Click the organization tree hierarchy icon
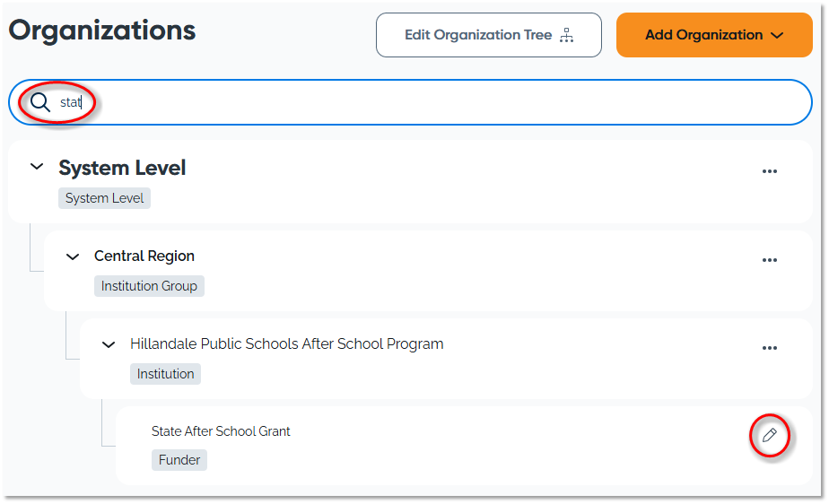This screenshot has width=829, height=504. [566, 35]
